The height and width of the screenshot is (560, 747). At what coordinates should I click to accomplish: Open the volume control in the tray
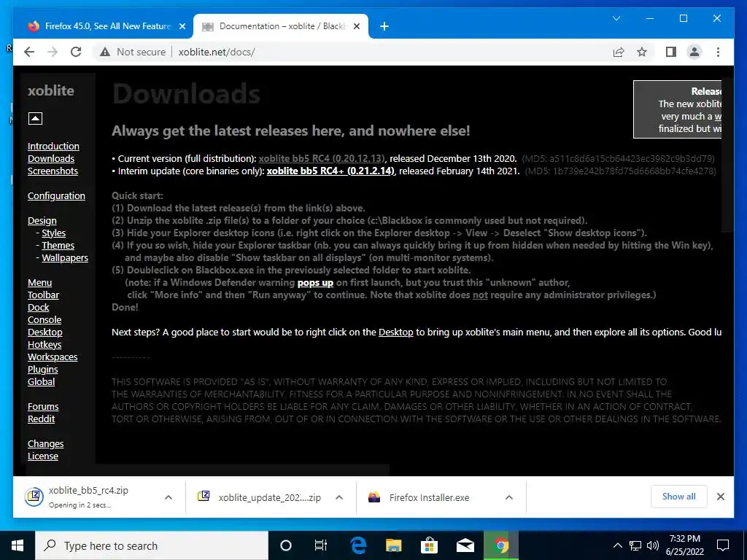click(x=653, y=545)
